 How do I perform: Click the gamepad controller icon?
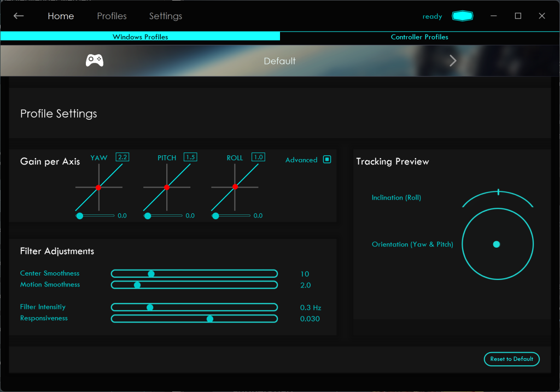(95, 61)
